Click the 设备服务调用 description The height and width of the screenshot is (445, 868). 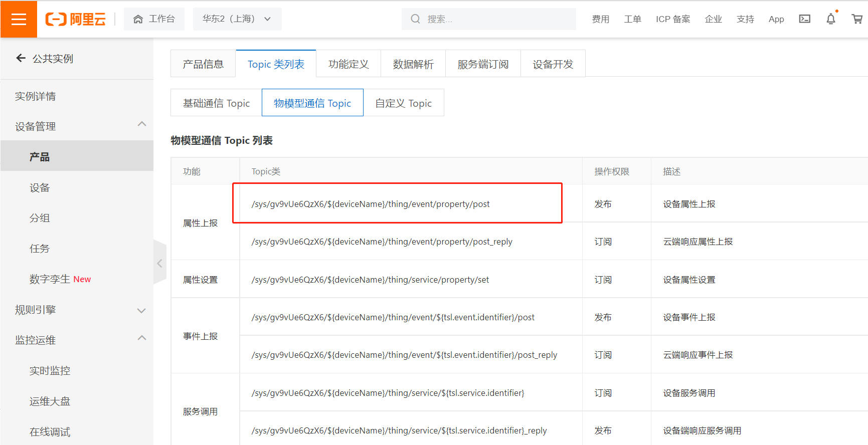point(689,393)
